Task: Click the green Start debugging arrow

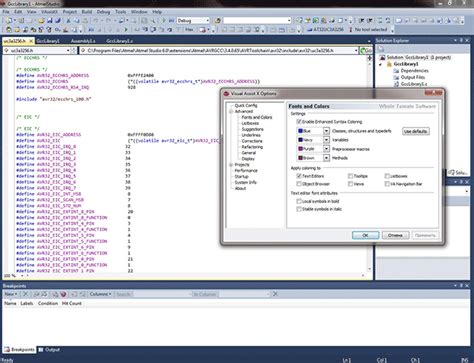Action: (126, 30)
